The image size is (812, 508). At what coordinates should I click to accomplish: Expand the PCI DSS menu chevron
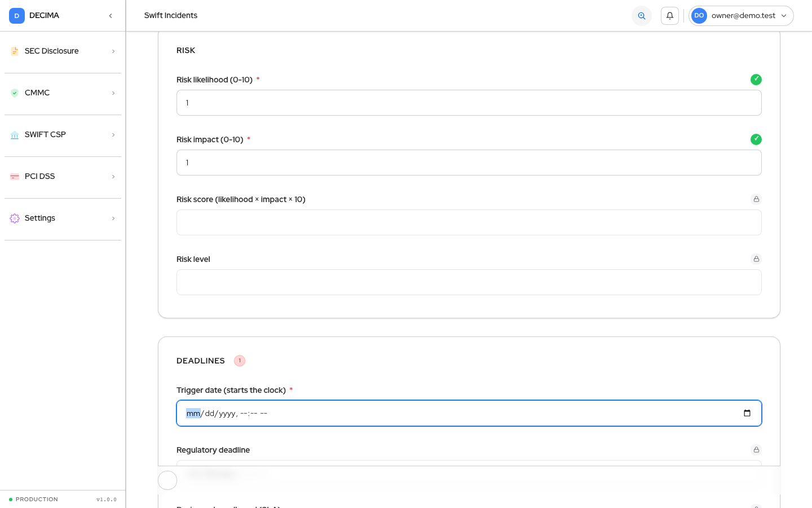tap(113, 177)
